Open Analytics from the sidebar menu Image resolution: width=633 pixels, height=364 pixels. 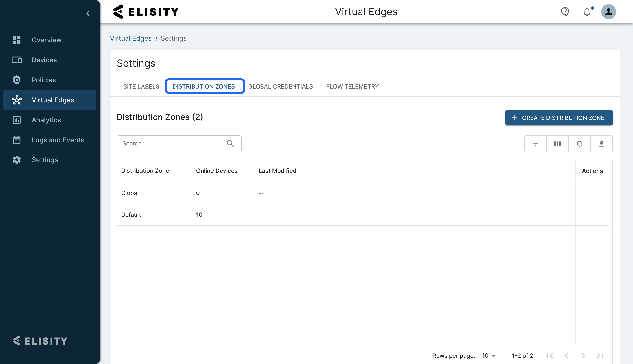tap(50, 120)
